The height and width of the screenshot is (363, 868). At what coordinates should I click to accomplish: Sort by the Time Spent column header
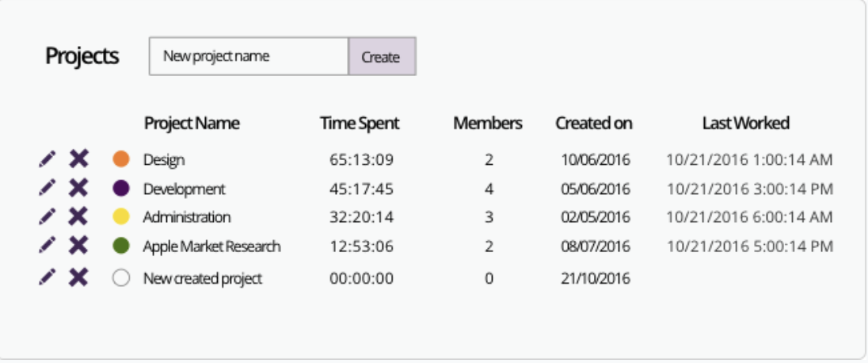tap(360, 124)
